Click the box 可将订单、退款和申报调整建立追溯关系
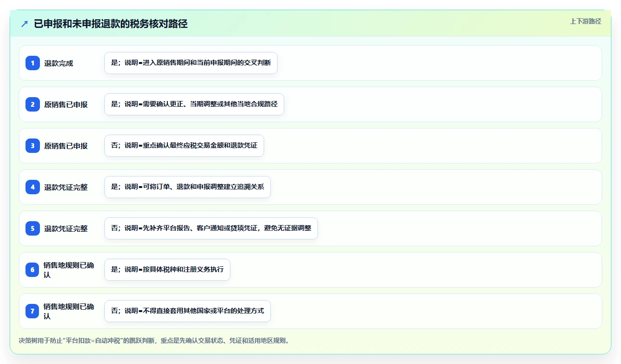The width and height of the screenshot is (621, 364). click(188, 187)
